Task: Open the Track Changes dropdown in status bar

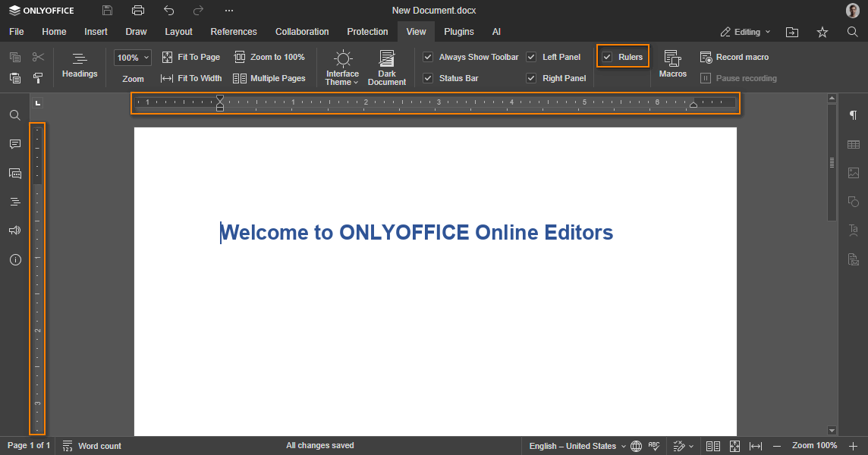Action: point(683,446)
